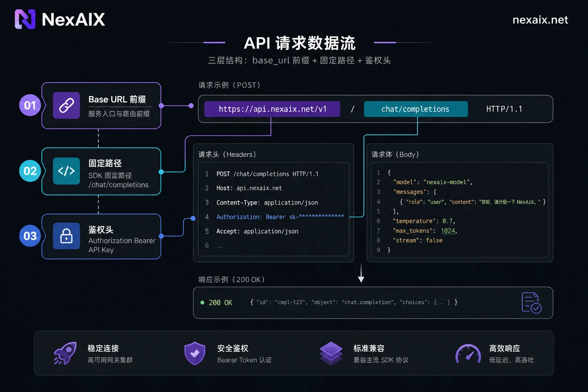Click the padlock icon for 鉴权头
The height and width of the screenshot is (392, 588).
(x=66, y=236)
